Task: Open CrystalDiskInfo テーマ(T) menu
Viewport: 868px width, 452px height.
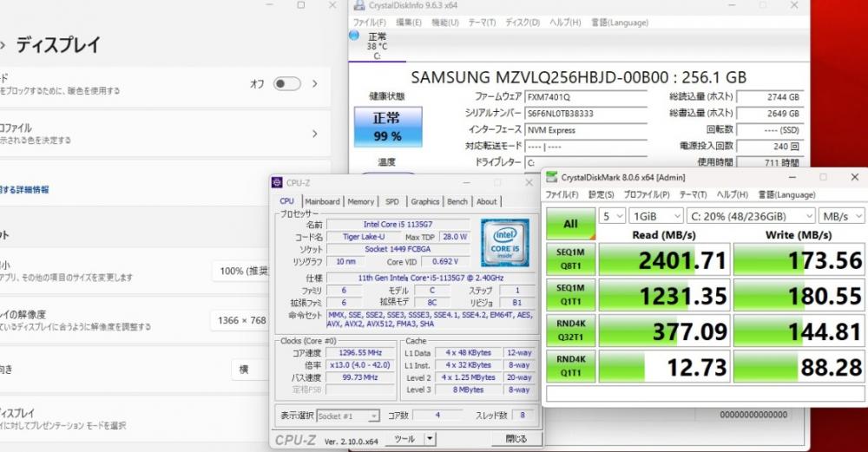Action: pos(482,23)
